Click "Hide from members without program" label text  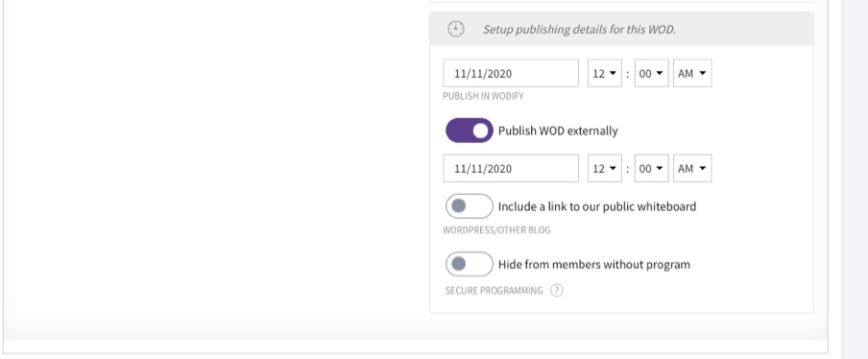pyautogui.click(x=594, y=265)
